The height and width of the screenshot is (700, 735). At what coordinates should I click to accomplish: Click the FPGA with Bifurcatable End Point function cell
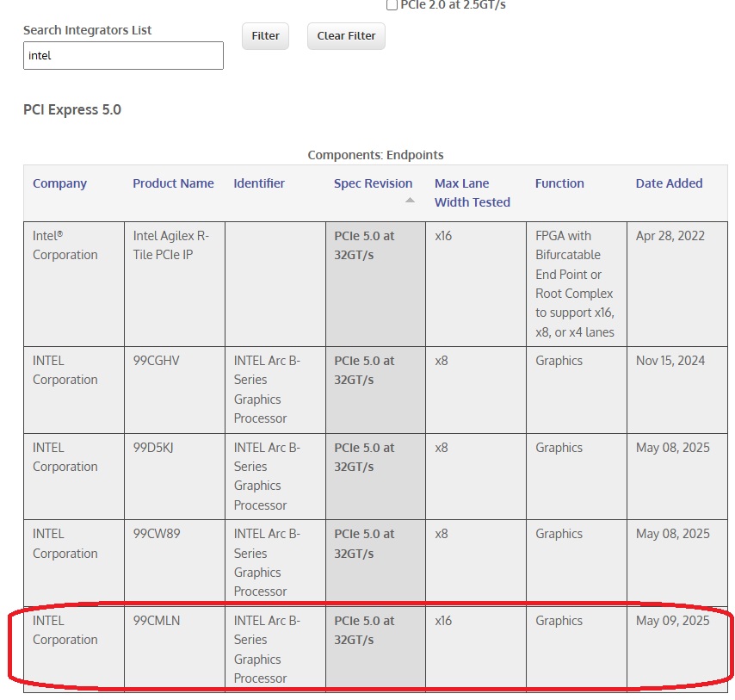(x=577, y=284)
